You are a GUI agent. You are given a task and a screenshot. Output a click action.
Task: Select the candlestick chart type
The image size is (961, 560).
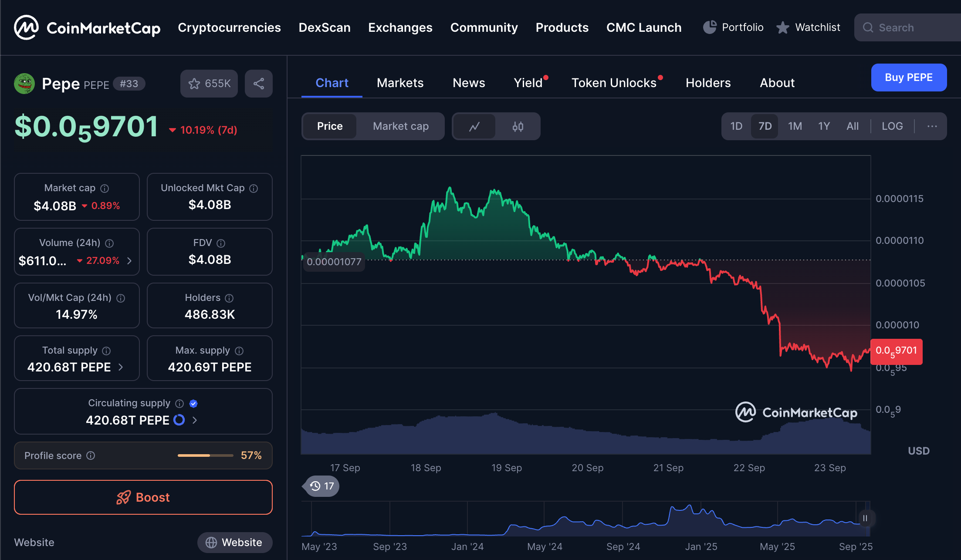(518, 126)
